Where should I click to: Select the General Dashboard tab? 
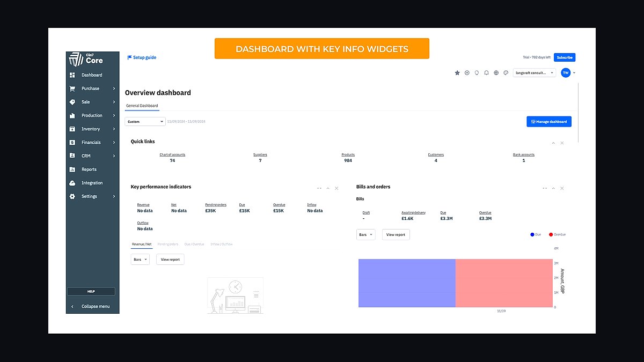click(x=142, y=106)
